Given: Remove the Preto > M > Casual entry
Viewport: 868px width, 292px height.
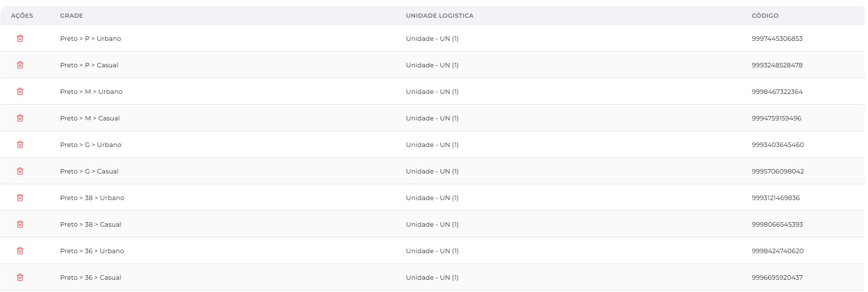Looking at the screenshot, I should 20,118.
